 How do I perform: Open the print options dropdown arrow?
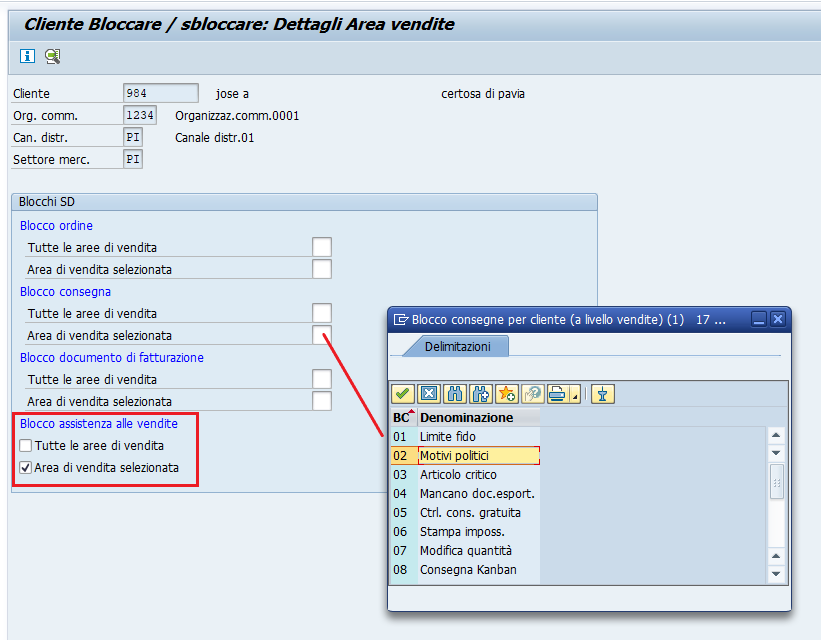click(575, 396)
